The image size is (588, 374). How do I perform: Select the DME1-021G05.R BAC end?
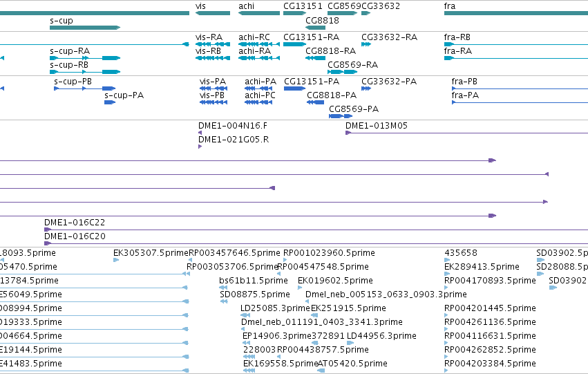[200, 147]
